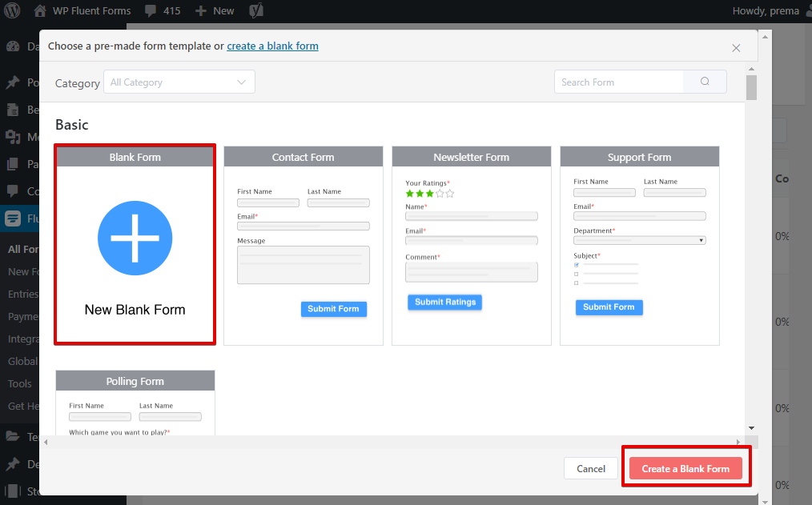The width and height of the screenshot is (812, 505).
Task: Click the fifth star in Your Ratings
Action: 449,194
